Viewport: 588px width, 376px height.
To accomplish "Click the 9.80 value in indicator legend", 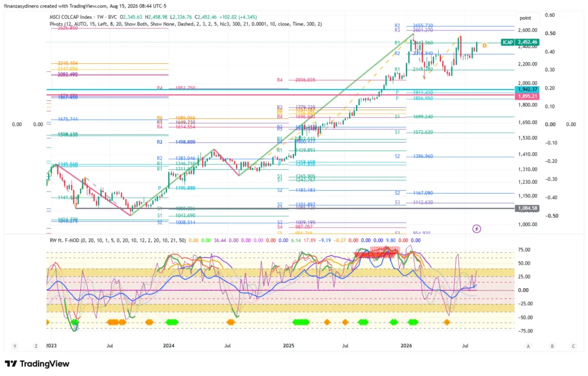I will click(x=390, y=241).
